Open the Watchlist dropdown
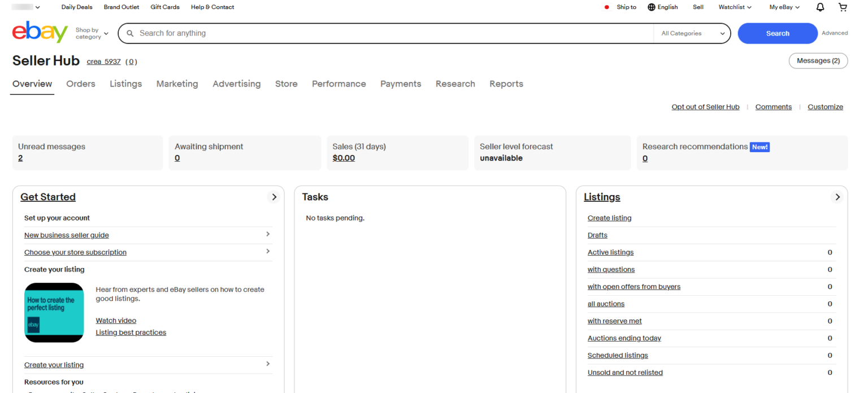This screenshot has height=393, width=868. click(x=735, y=7)
